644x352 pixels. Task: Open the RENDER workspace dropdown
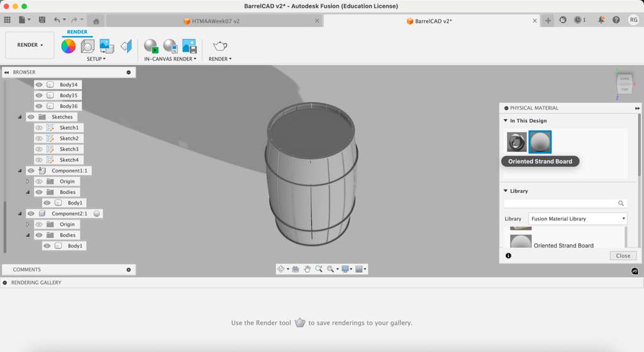pos(30,45)
